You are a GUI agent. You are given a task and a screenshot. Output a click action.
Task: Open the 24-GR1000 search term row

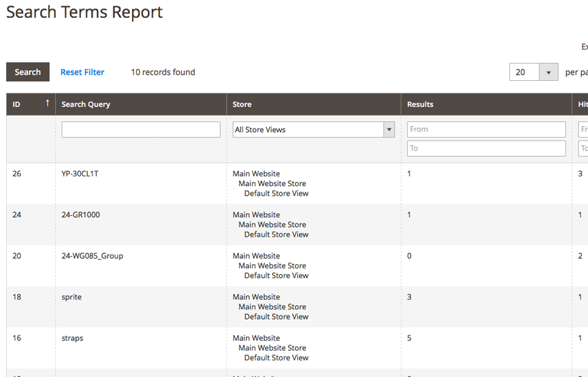[81, 214]
